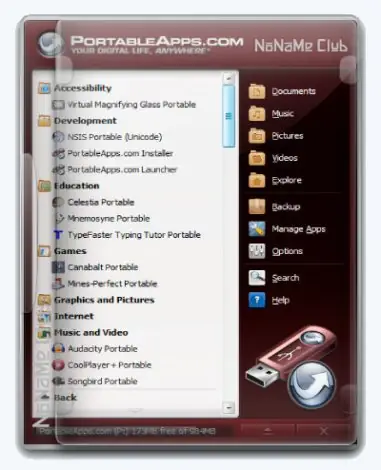Image resolution: width=381 pixels, height=470 pixels.
Task: Launch Audacity Portable headphones icon
Action: coord(58,349)
